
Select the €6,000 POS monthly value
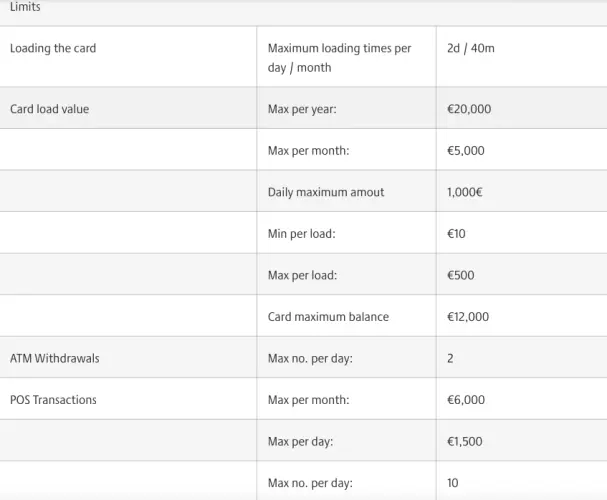466,400
